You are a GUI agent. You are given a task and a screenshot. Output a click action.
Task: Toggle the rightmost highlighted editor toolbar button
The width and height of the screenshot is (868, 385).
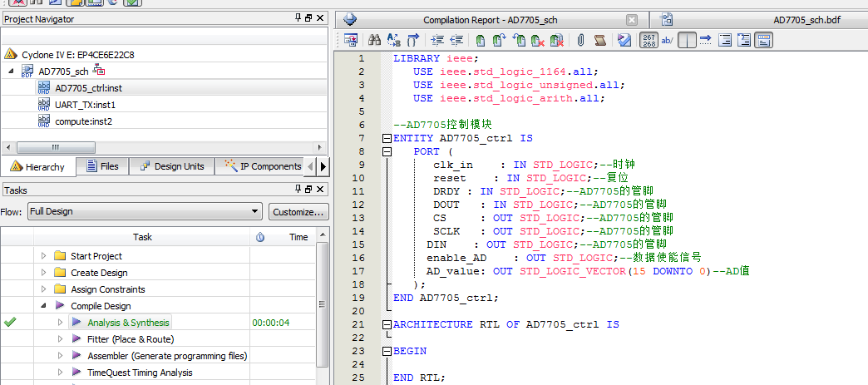point(763,39)
